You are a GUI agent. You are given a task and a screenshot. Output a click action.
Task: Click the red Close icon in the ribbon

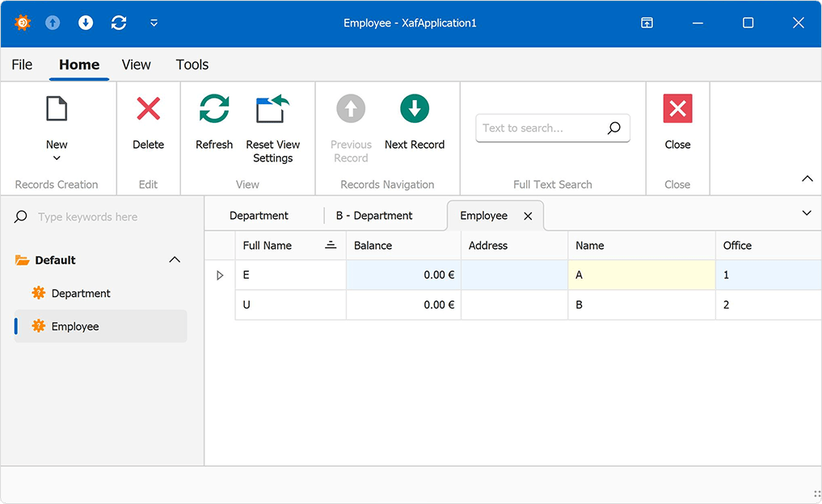click(677, 107)
